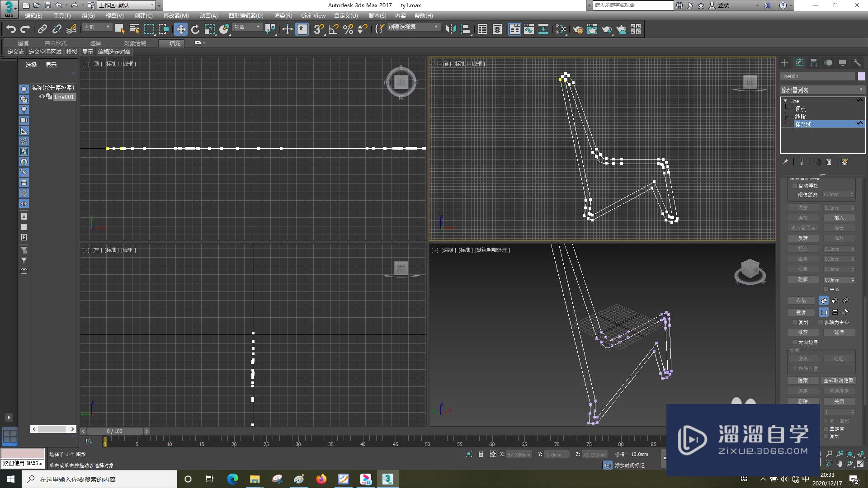
Task: Open the 渲染(R) menu
Action: (x=283, y=16)
